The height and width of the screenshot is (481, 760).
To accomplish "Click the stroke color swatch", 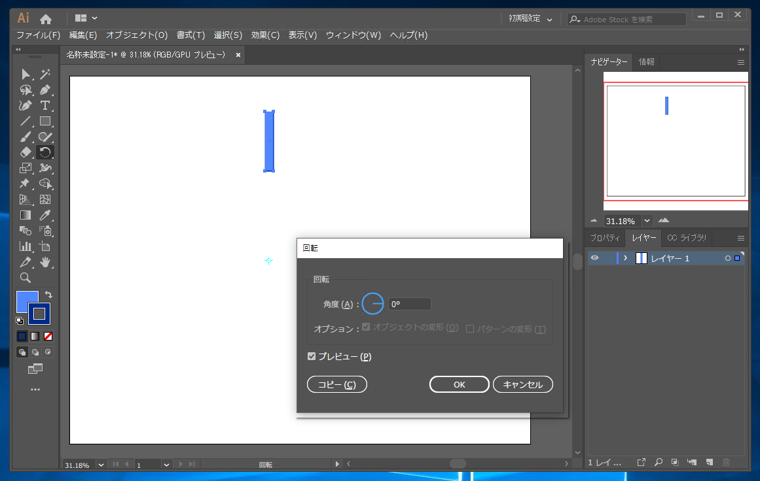I will pos(39,314).
